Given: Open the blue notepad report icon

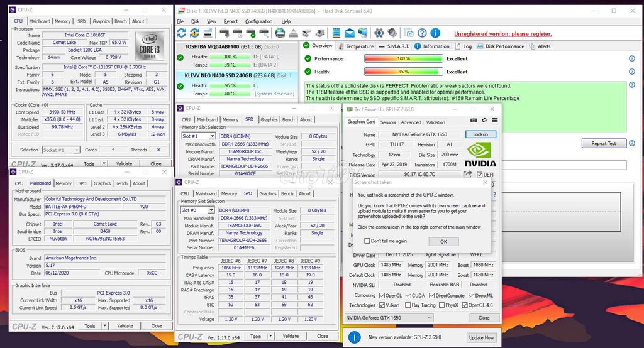Looking at the screenshot, I should 336,33.
